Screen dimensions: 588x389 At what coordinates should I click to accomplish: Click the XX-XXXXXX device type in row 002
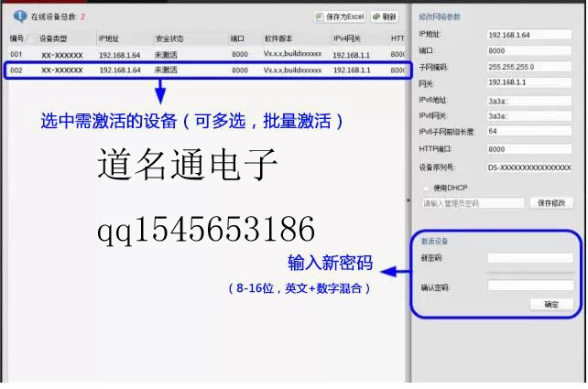[x=62, y=70]
